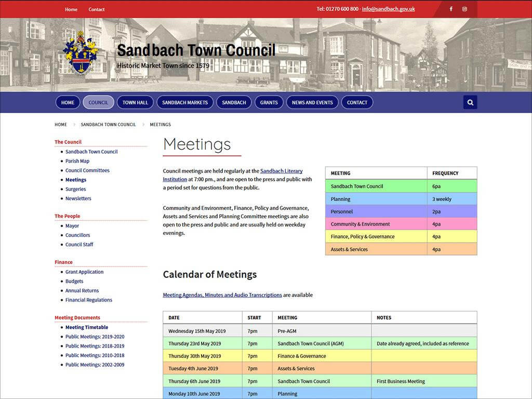The width and height of the screenshot is (532, 399).
Task: Open the Contact link in red top bar
Action: (96, 9)
